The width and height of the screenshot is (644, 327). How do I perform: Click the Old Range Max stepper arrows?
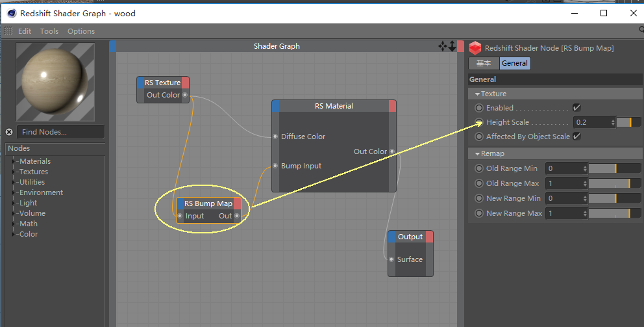click(585, 183)
